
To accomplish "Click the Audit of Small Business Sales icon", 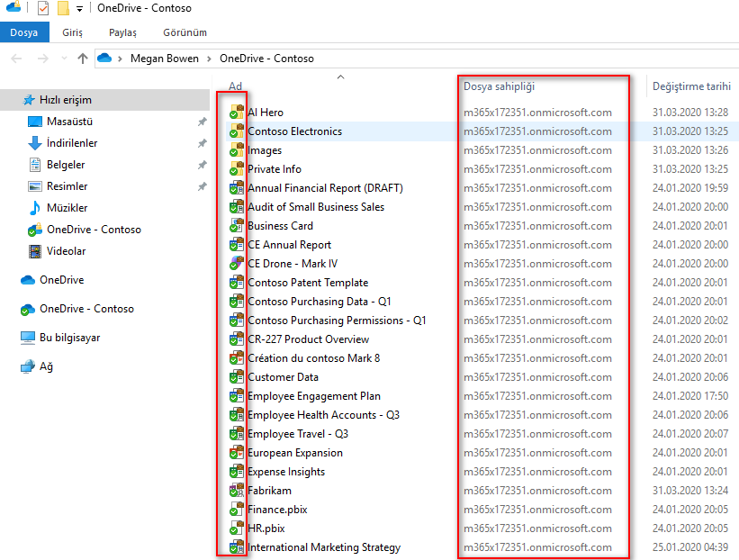I will pos(237,206).
